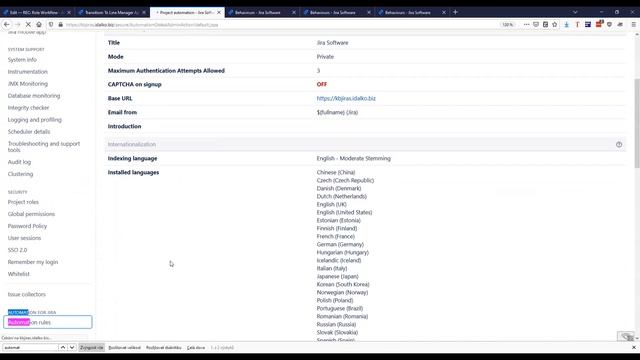Switch to the REQ Role Workflow tab
This screenshot has width=640, height=360.
coord(37,12)
